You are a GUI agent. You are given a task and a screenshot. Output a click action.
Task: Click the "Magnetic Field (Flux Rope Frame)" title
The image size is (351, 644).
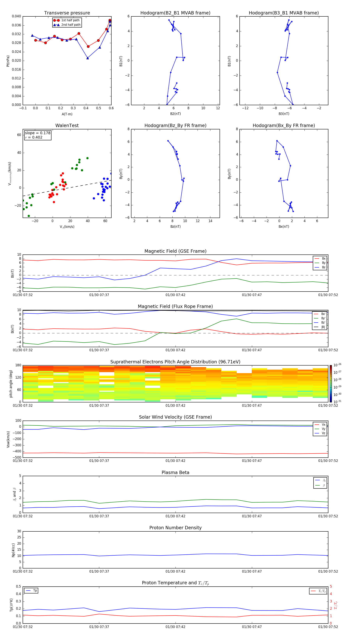point(175,307)
